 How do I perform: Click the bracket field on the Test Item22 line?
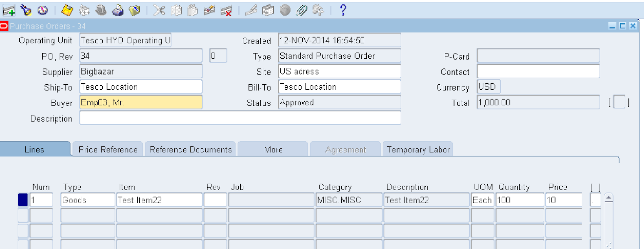click(x=595, y=200)
